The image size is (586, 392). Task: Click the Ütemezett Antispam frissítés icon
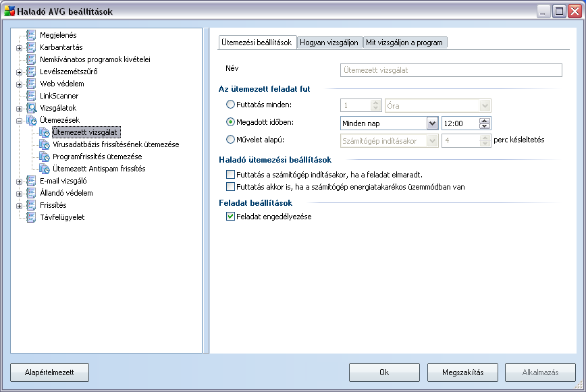click(x=44, y=169)
